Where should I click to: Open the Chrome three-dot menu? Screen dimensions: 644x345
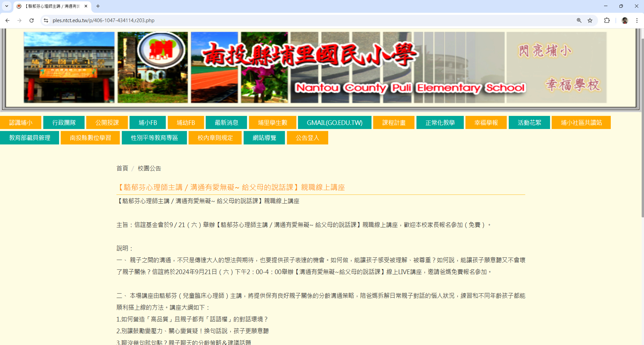[x=637, y=20]
